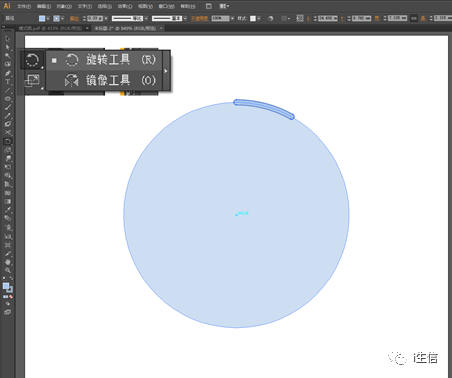Open the variable width profile dropdown
Screen dimensions: 452x378
point(146,18)
